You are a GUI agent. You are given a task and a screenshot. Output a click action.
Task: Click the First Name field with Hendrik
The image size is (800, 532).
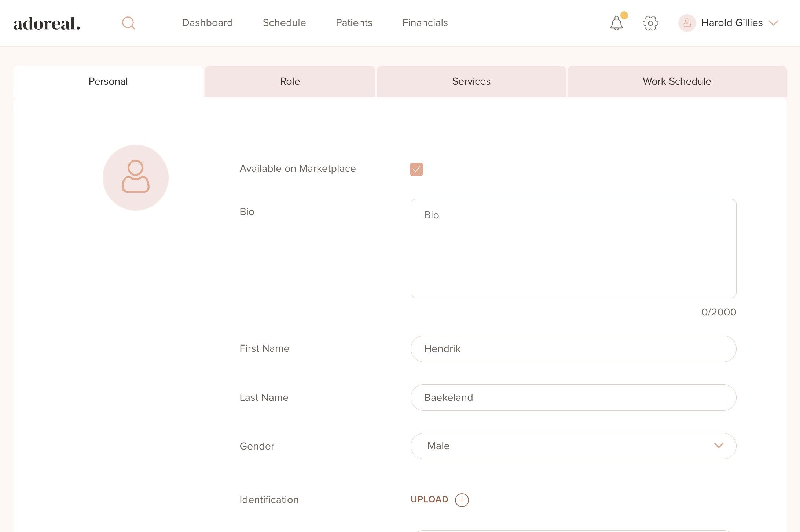573,349
